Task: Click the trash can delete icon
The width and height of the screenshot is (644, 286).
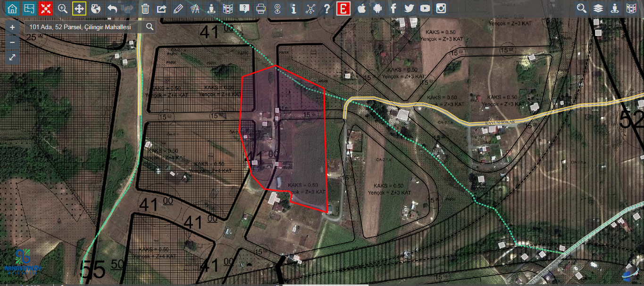Action: coord(145,8)
